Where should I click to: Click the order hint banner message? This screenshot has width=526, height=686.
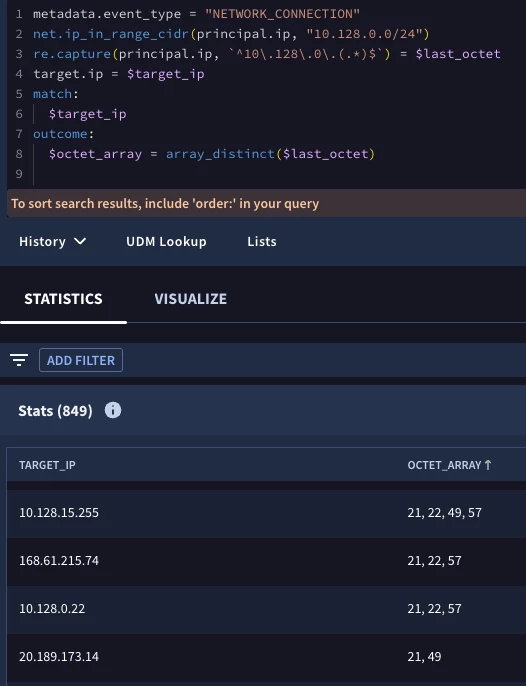(x=165, y=204)
